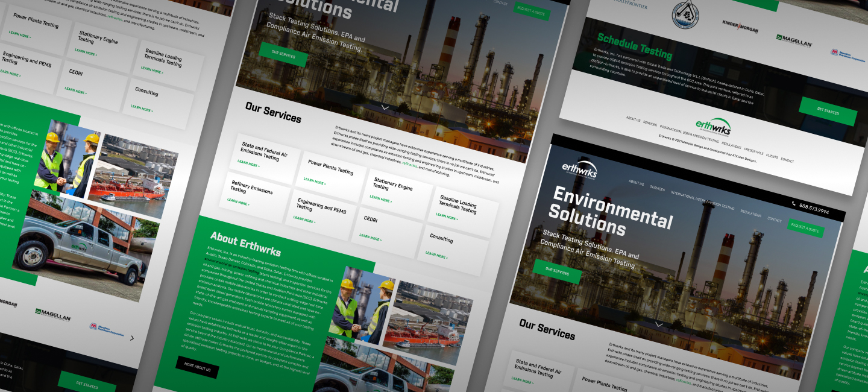Click the Marathon Petroleum logo on the left page
The width and height of the screenshot is (868, 392).
(107, 329)
